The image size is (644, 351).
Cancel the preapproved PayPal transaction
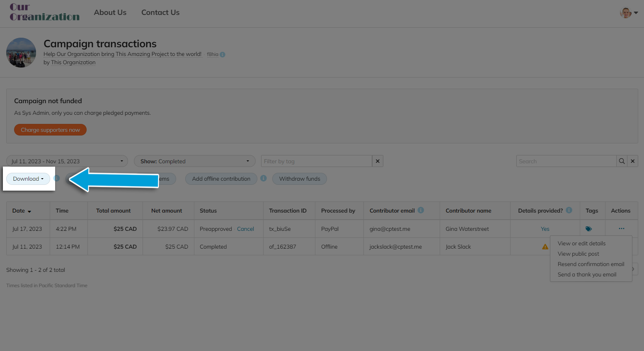(245, 228)
